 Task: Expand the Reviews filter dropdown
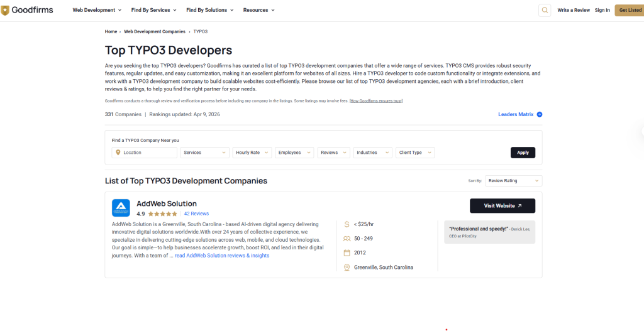pos(334,153)
